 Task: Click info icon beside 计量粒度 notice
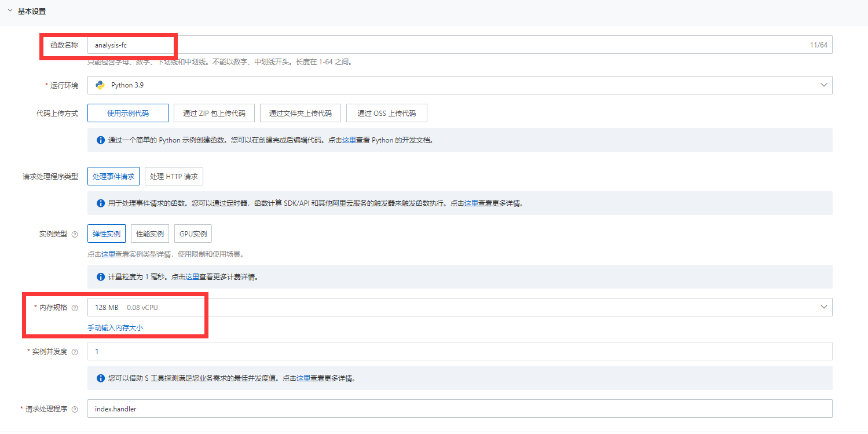[x=101, y=277]
